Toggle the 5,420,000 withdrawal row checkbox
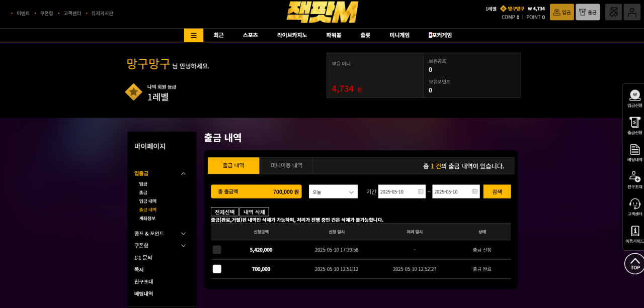644x308 pixels. (x=217, y=250)
